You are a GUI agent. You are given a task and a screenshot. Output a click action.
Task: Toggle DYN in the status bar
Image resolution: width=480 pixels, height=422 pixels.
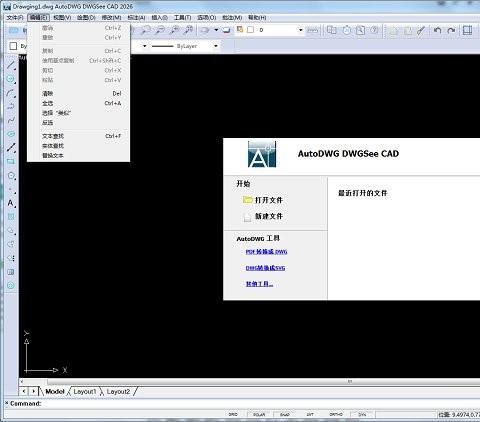(x=362, y=414)
